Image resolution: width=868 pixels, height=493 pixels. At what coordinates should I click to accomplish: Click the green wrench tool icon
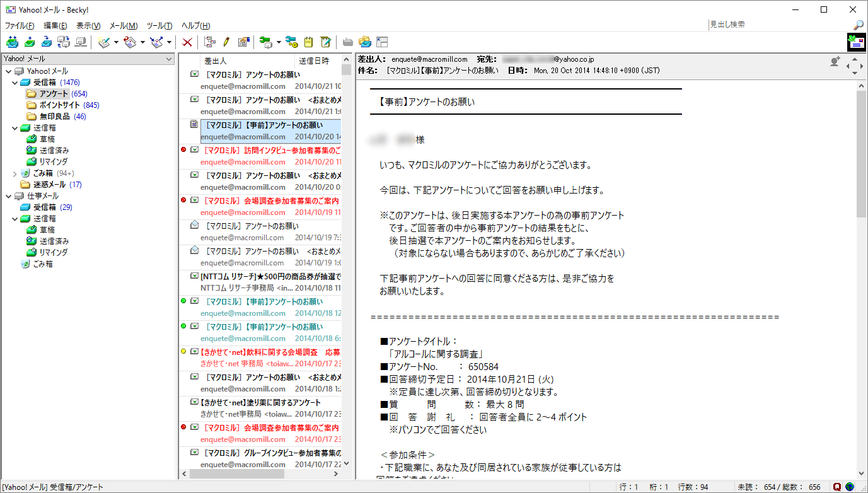pyautogui.click(x=265, y=42)
